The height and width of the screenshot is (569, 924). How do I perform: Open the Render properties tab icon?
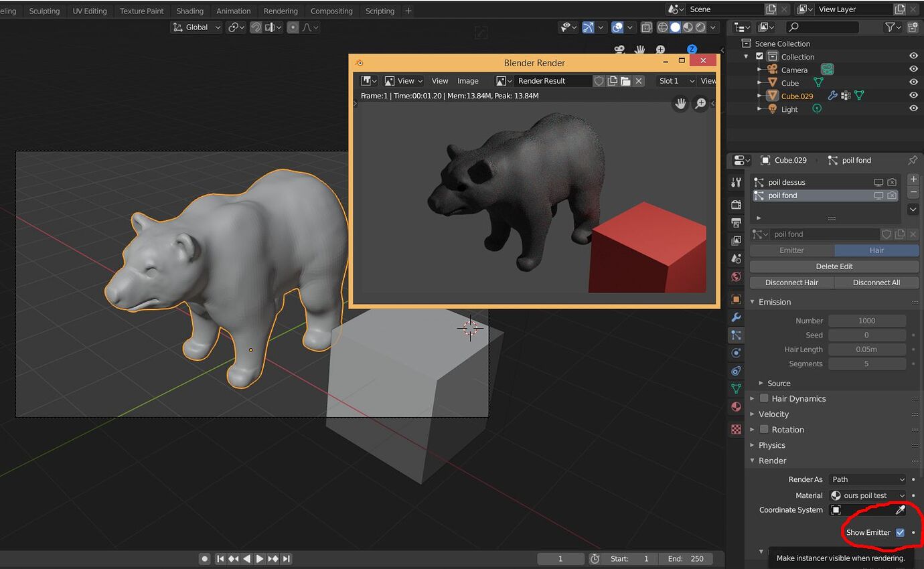point(736,204)
